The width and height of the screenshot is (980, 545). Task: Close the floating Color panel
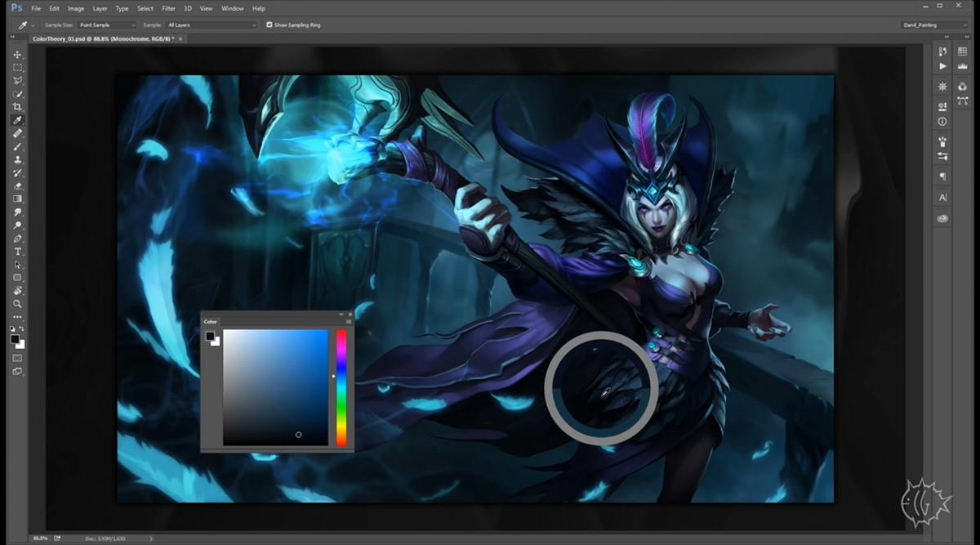click(350, 314)
